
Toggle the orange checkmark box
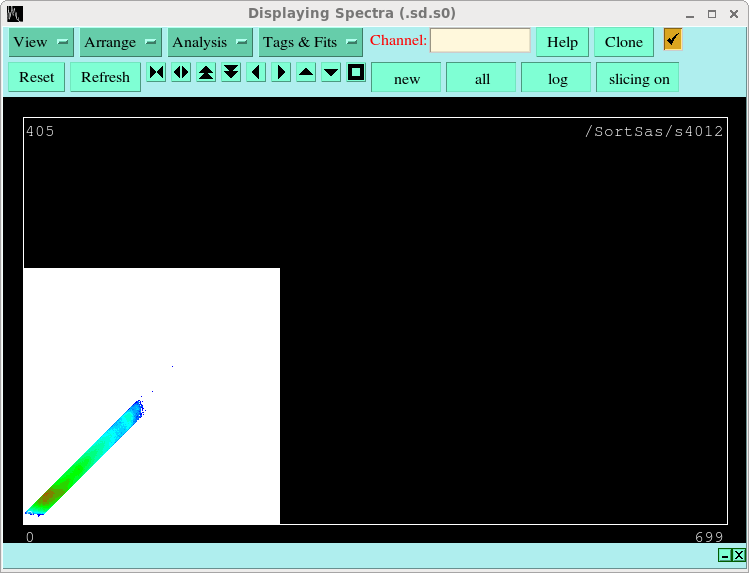[673, 39]
